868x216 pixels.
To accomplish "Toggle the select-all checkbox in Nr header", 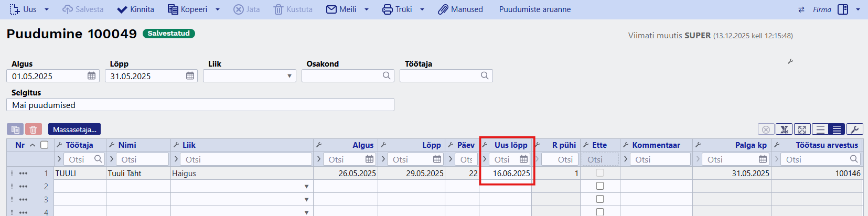I will 45,145.
